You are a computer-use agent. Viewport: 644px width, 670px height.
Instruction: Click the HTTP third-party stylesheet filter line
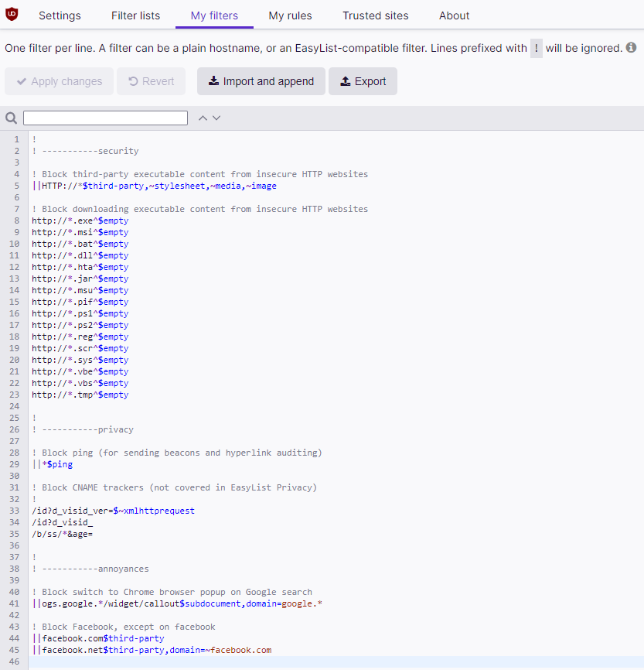[154, 186]
